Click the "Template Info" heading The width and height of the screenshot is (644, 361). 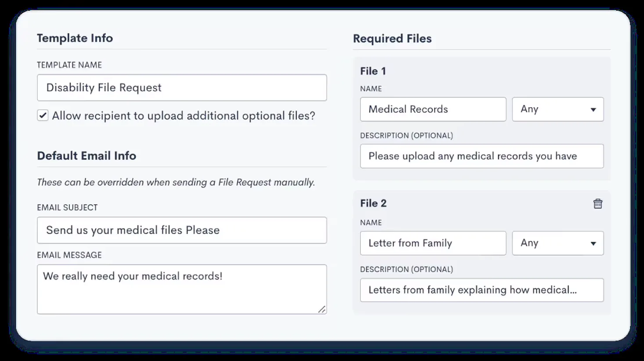pos(75,38)
